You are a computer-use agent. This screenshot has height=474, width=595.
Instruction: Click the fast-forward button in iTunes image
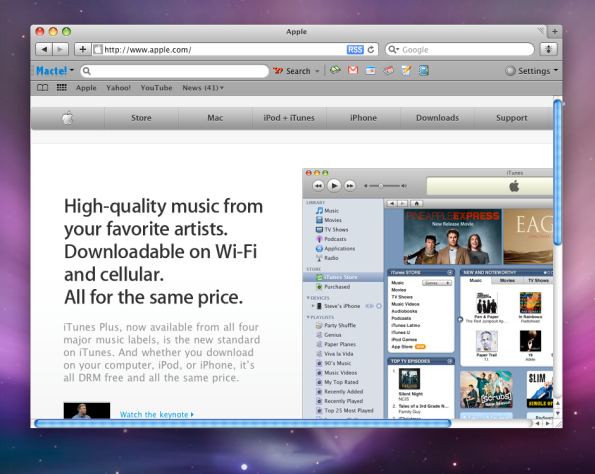(350, 186)
